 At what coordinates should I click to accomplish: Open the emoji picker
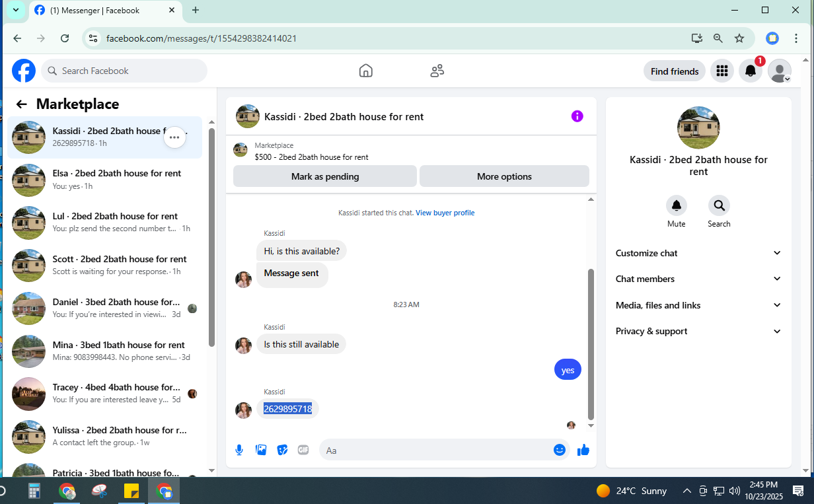click(x=560, y=450)
